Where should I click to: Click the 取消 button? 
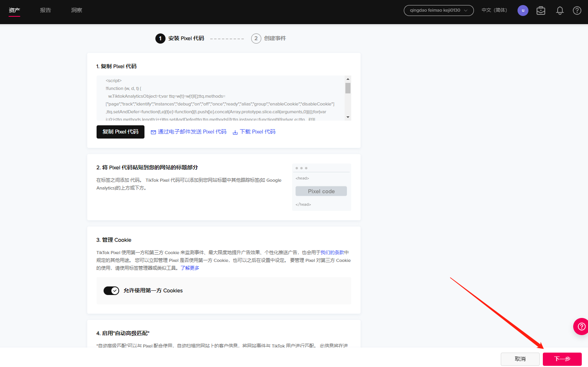tap(520, 359)
